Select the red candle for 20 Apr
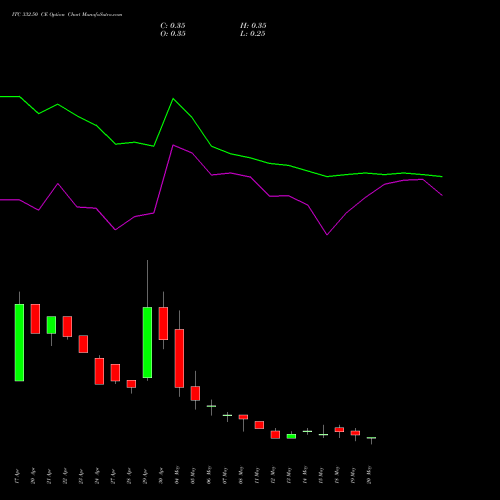Screen dimensions: 500x500 35,319
